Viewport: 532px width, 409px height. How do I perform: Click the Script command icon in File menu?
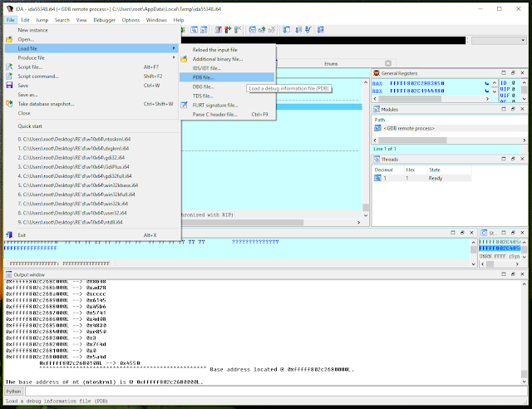9,76
